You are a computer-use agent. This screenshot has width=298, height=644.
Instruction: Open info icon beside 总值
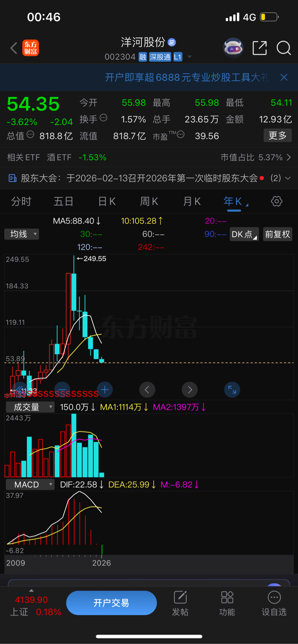click(x=30, y=135)
